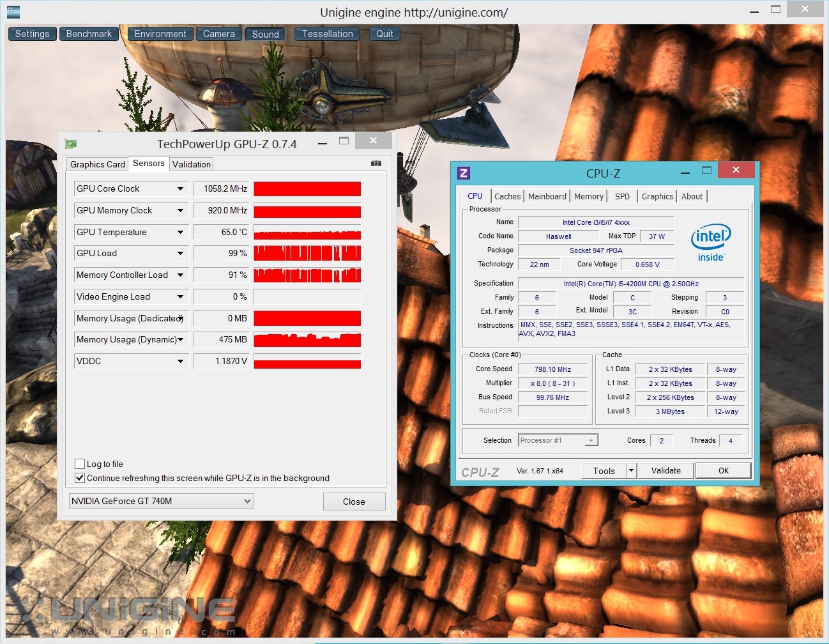Select the CPU tab in CPU-Z
The height and width of the screenshot is (644, 829).
pyautogui.click(x=475, y=195)
